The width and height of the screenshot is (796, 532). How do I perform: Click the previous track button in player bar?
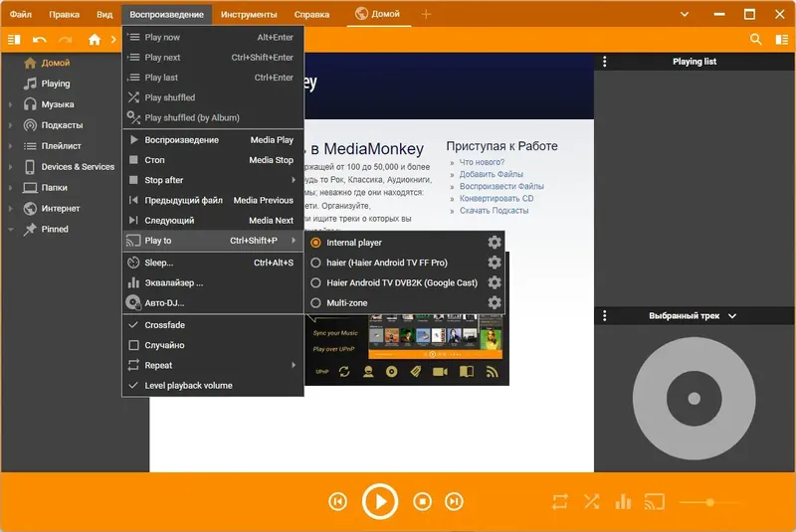tap(337, 501)
